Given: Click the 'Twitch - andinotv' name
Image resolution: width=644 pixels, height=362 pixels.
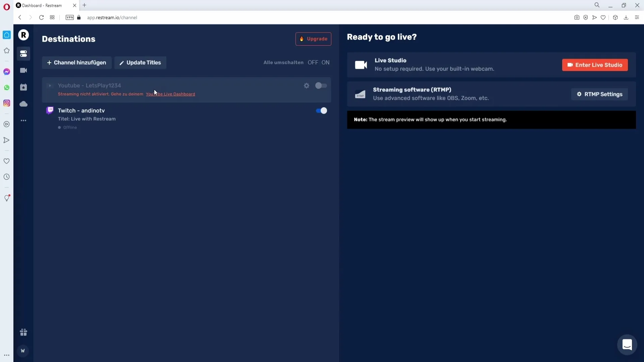Looking at the screenshot, I should tap(81, 111).
